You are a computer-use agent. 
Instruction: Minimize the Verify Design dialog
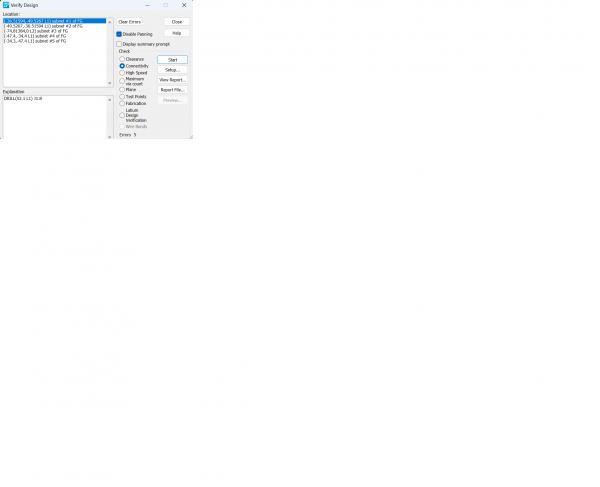point(147,5)
